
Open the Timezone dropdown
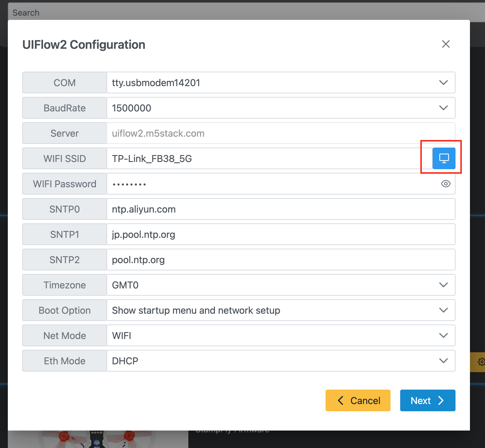click(x=281, y=285)
